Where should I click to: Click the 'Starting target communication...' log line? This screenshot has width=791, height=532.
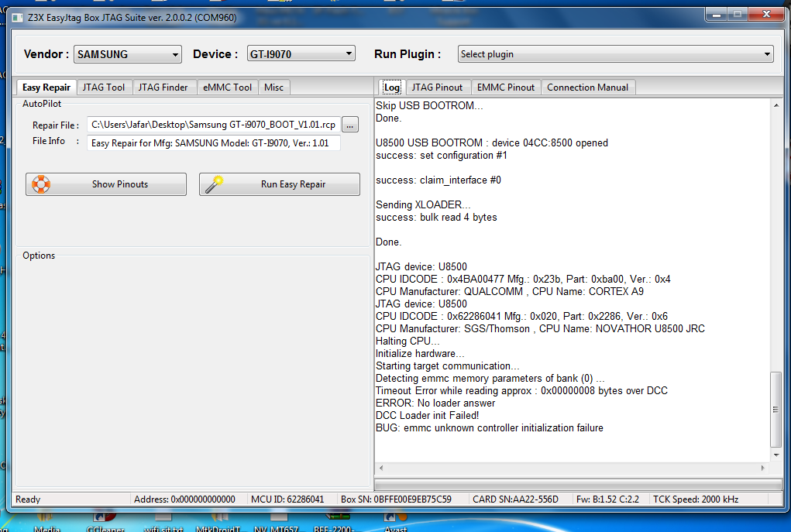[x=448, y=366]
